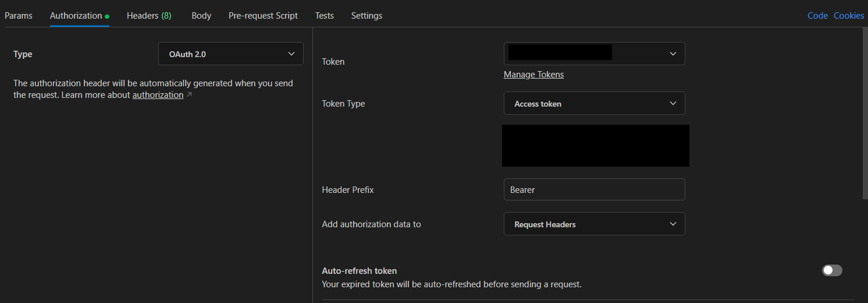Click the chevron arrow in Token dropdown
Image resolution: width=868 pixels, height=303 pixels.
[x=673, y=54]
